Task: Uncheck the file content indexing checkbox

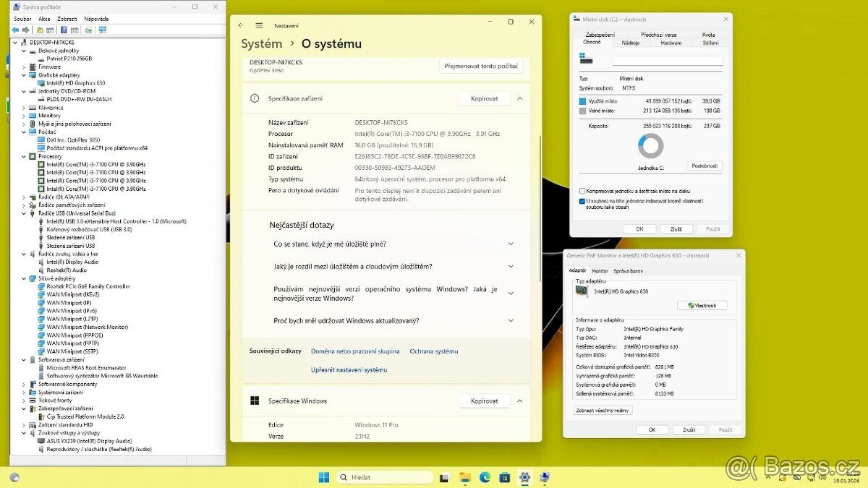Action: (583, 202)
